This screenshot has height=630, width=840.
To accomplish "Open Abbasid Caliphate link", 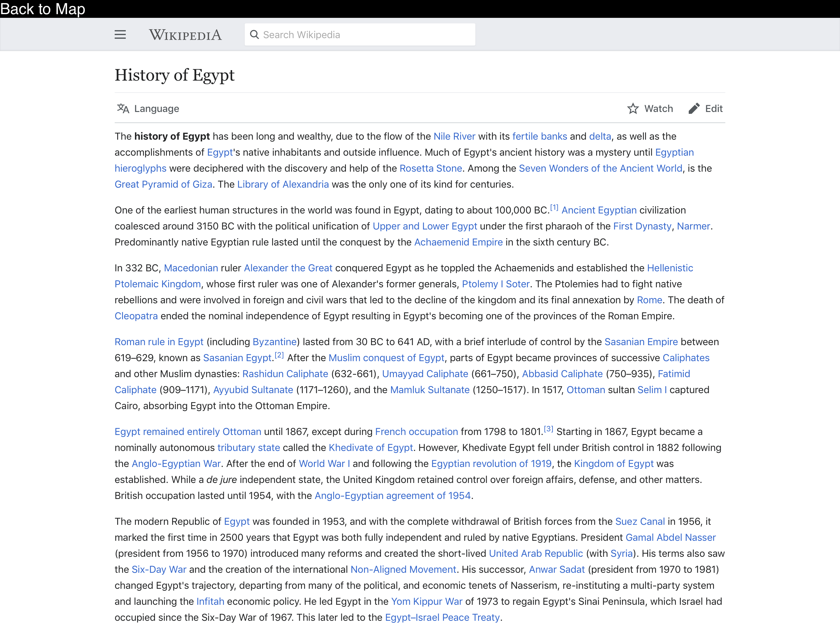I will point(562,373).
